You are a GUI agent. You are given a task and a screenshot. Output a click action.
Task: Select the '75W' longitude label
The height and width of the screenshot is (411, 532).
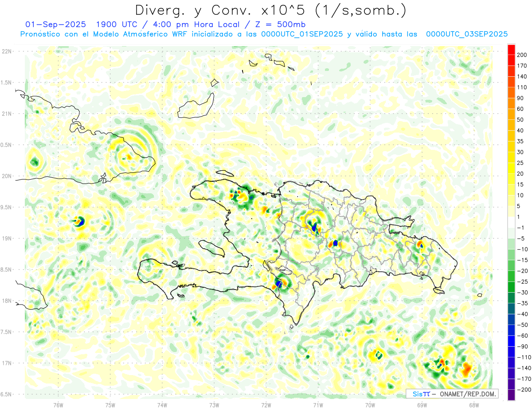[110, 405]
